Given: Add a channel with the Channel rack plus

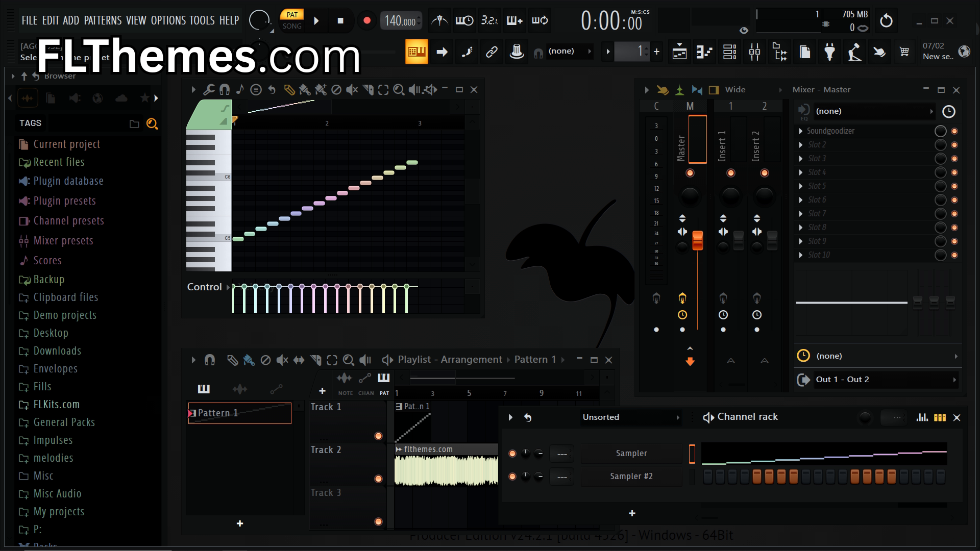Looking at the screenshot, I should [x=632, y=514].
